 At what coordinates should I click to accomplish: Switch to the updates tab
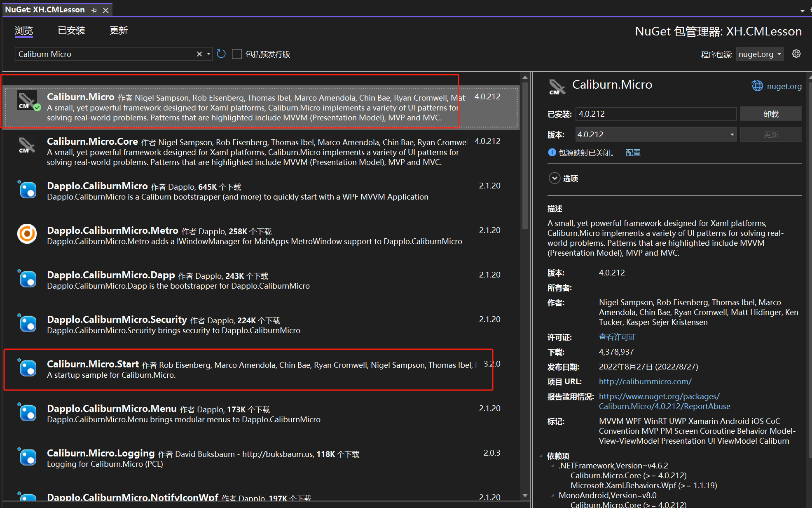(119, 31)
